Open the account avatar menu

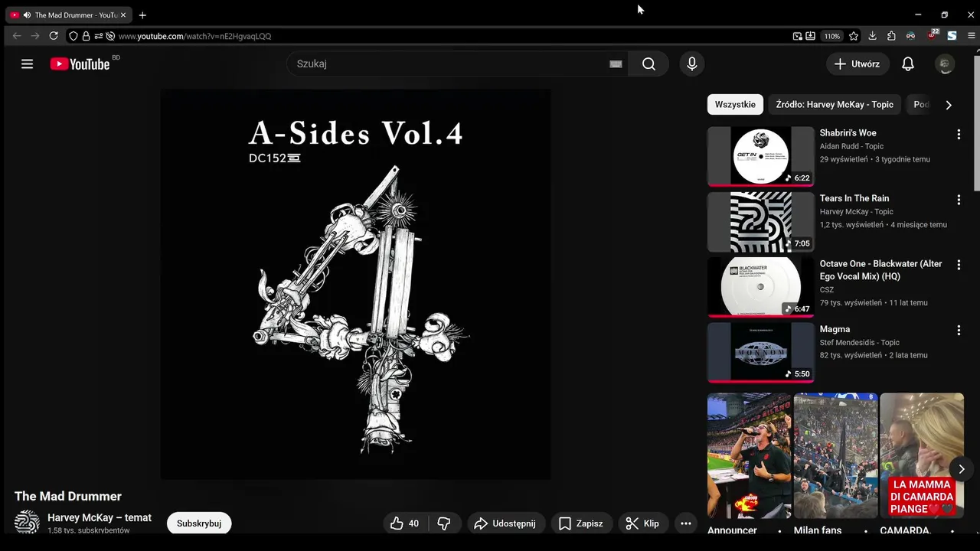point(945,64)
